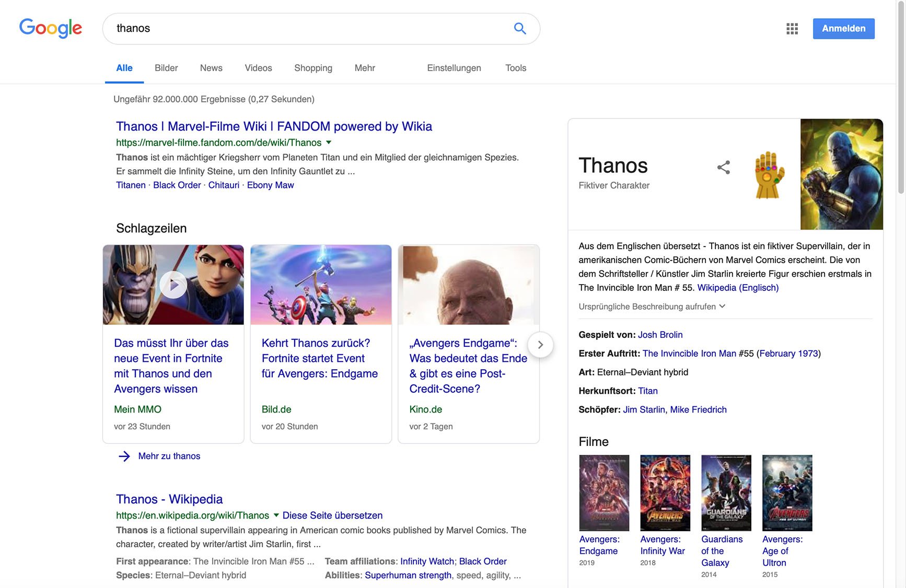Switch to the News tab
The width and height of the screenshot is (906, 588).
[211, 68]
